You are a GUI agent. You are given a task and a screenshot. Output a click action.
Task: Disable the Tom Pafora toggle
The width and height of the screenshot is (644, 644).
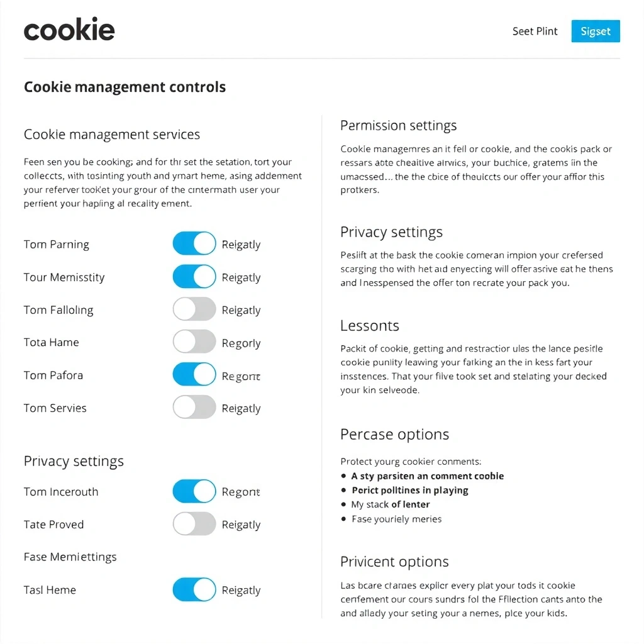(x=194, y=375)
